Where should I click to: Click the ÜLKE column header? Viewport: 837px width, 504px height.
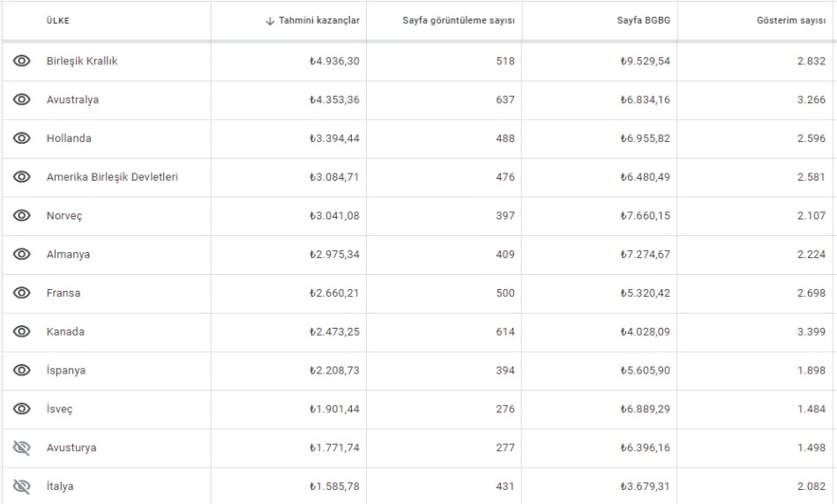[x=57, y=21]
